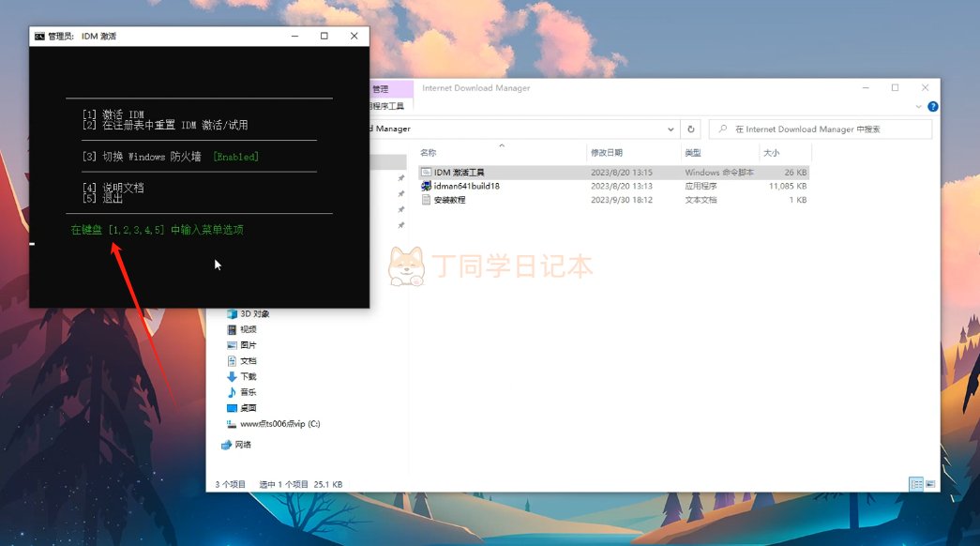The image size is (980, 546).
Task: Select the idman641build18 application file
Action: click(x=466, y=186)
